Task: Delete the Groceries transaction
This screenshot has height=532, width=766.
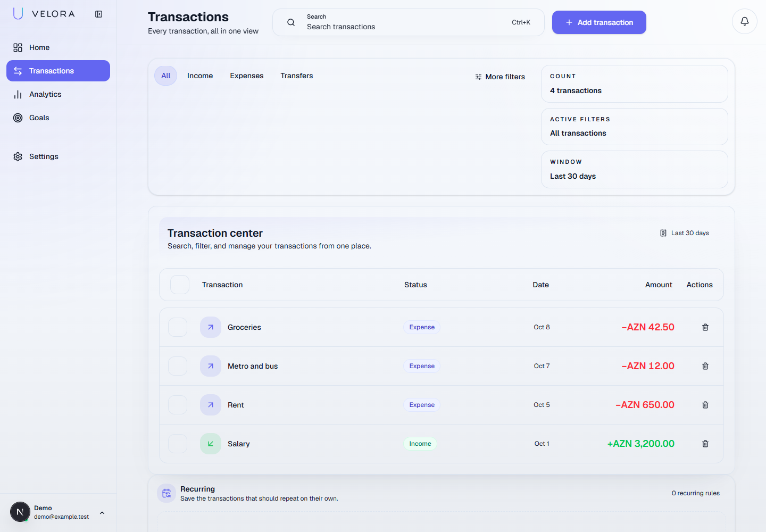Action: (x=705, y=327)
